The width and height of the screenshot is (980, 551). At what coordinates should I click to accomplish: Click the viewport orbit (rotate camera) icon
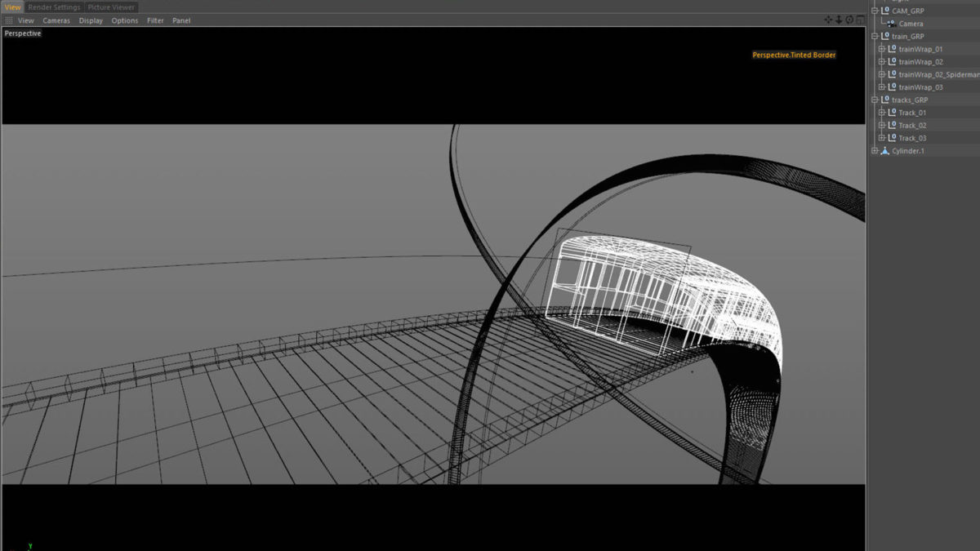[849, 20]
